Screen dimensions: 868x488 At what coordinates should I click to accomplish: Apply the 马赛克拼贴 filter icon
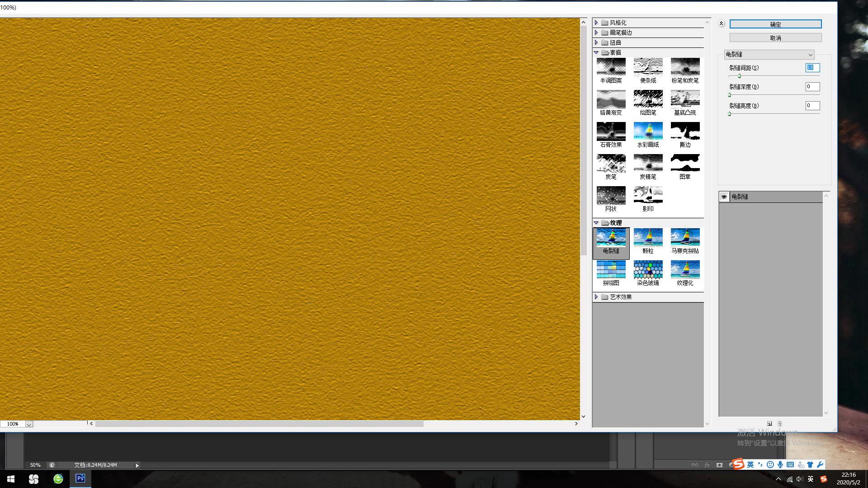pyautogui.click(x=685, y=238)
